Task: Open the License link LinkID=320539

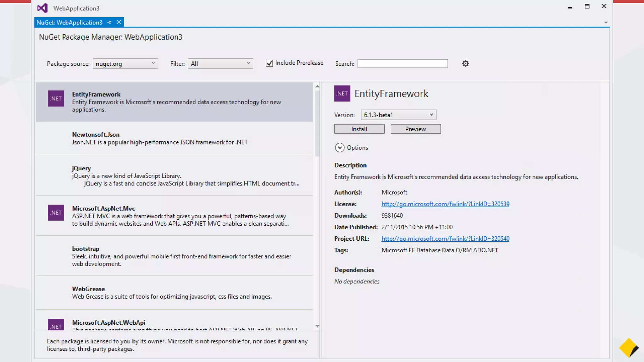Action: pos(445,204)
